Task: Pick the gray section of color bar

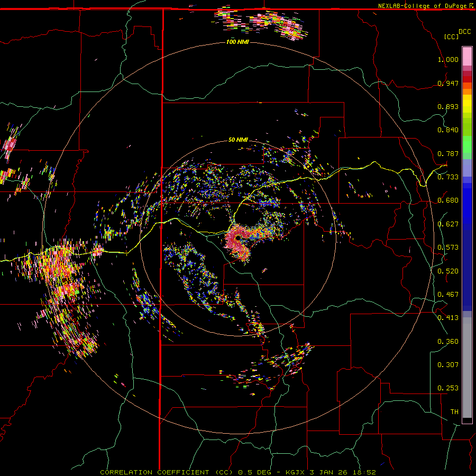Action: pyautogui.click(x=467, y=368)
